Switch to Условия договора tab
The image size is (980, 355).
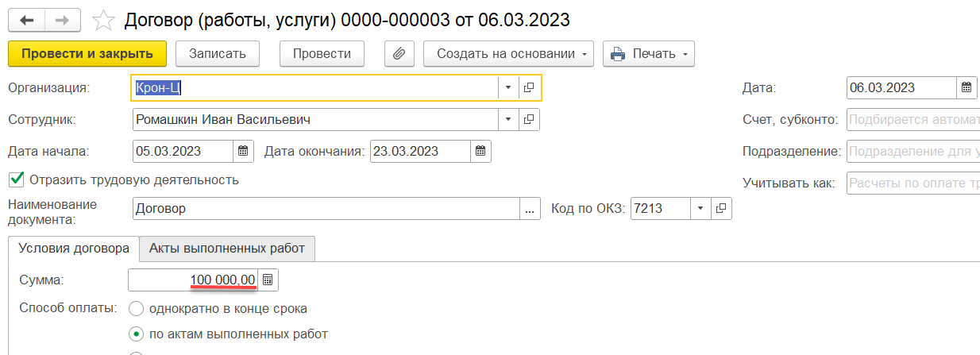click(74, 248)
